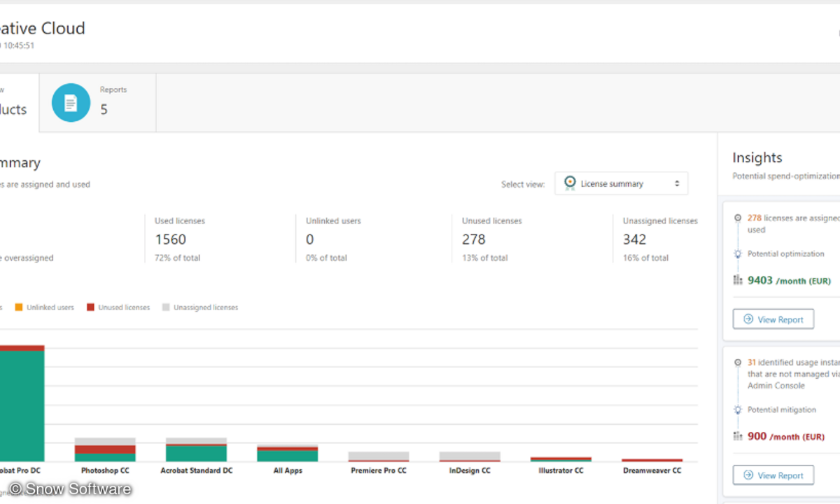Click the bar chart icon beside 9403
The height and width of the screenshot is (504, 840).
click(737, 280)
